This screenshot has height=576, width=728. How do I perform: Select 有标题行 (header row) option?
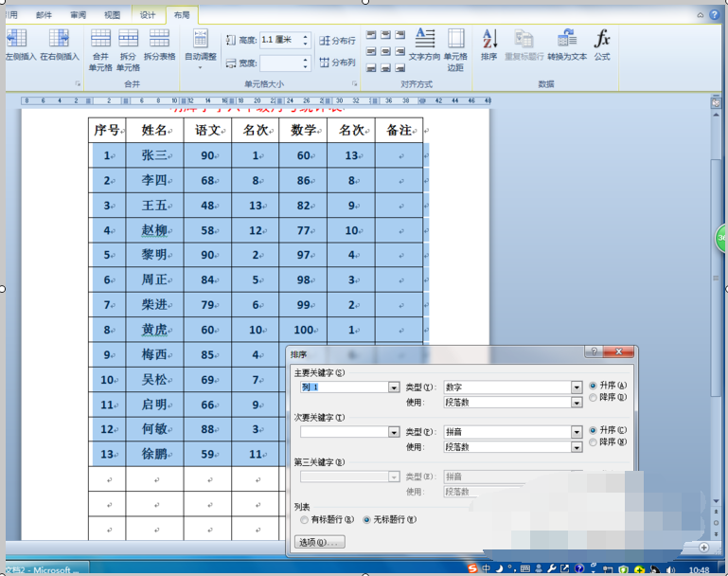304,520
